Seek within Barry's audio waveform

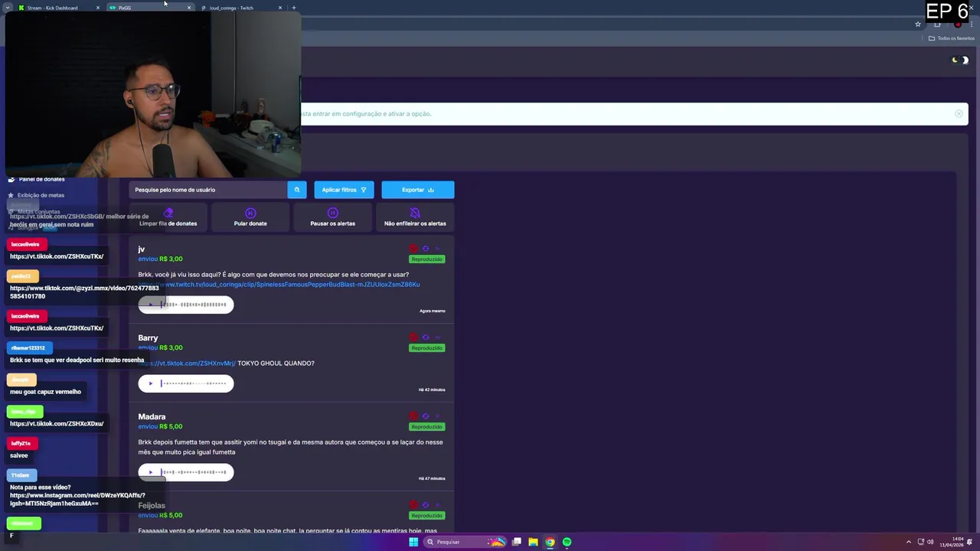(x=194, y=383)
